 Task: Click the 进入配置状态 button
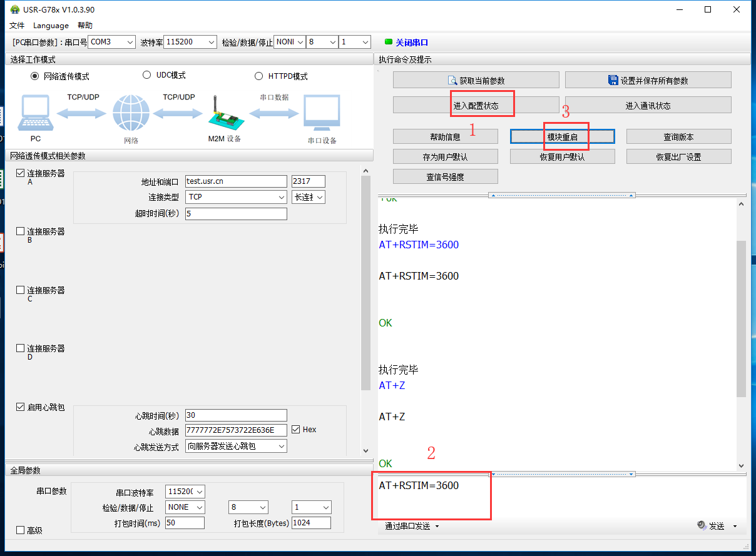[476, 105]
